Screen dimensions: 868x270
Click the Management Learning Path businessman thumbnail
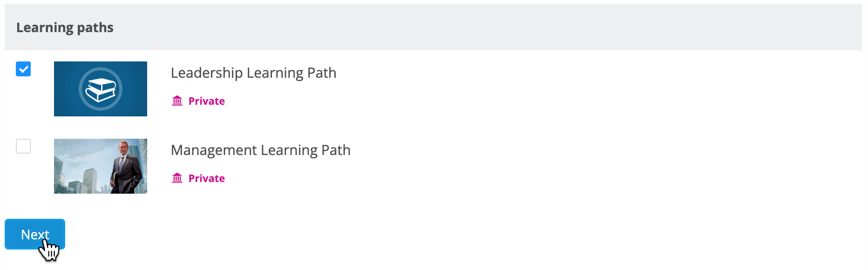click(x=100, y=166)
